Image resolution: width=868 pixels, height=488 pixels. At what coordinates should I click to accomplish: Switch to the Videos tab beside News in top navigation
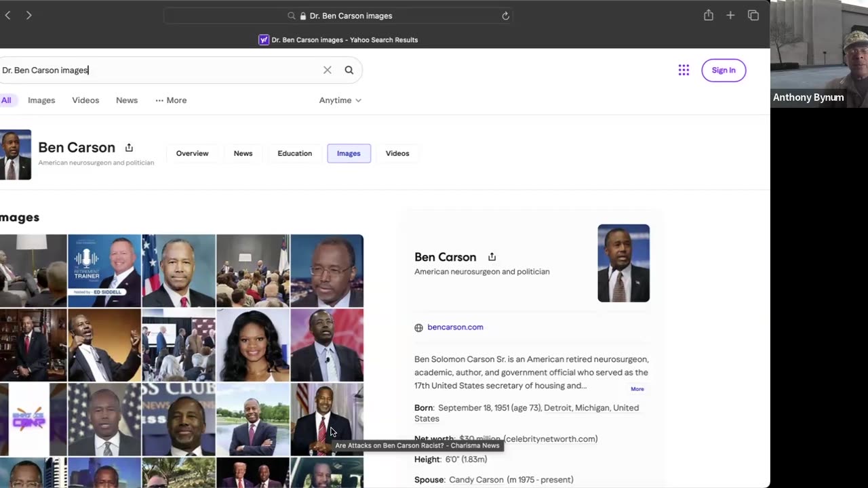click(x=85, y=100)
